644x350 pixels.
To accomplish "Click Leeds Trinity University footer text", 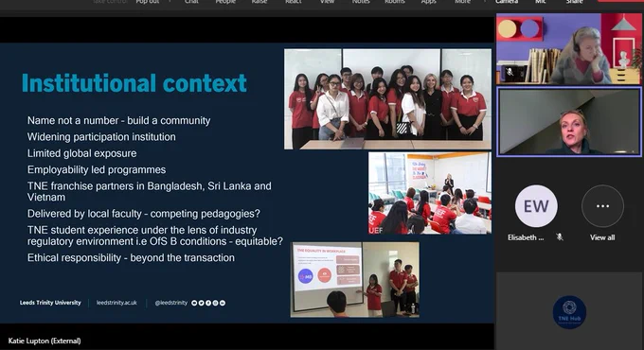I will pos(50,303).
